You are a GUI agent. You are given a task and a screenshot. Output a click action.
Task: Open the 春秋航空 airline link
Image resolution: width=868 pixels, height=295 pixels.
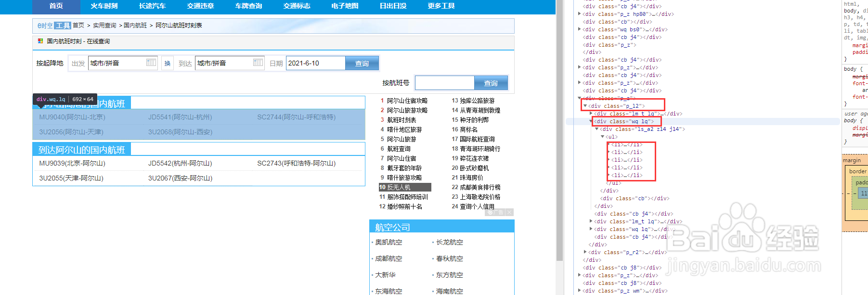pos(450,259)
